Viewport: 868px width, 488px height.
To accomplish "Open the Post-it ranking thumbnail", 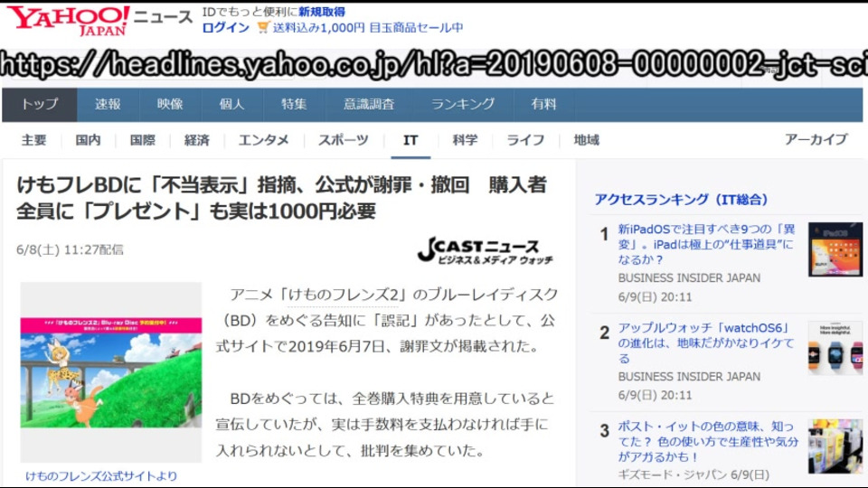I will (x=835, y=446).
